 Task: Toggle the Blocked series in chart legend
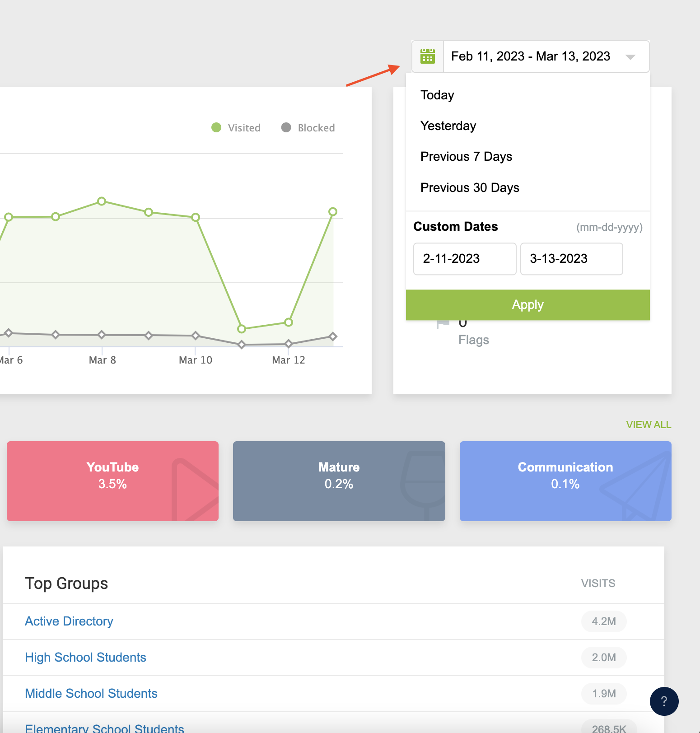click(x=308, y=128)
